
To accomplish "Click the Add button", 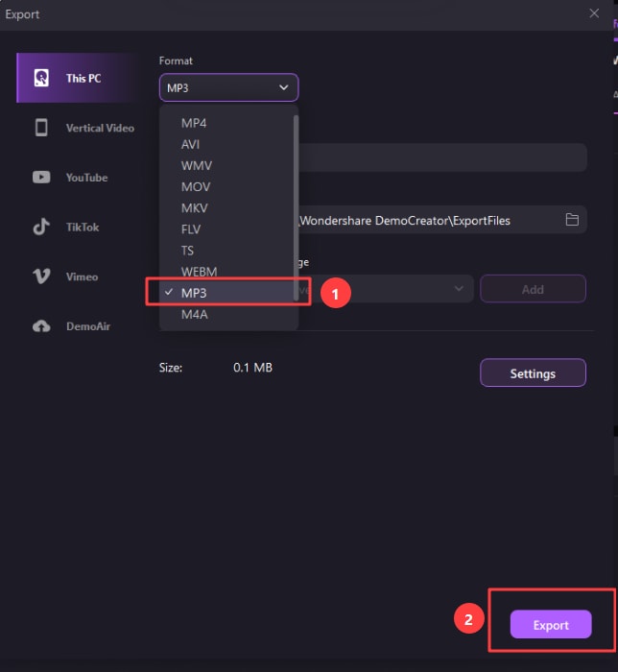I will click(x=533, y=289).
